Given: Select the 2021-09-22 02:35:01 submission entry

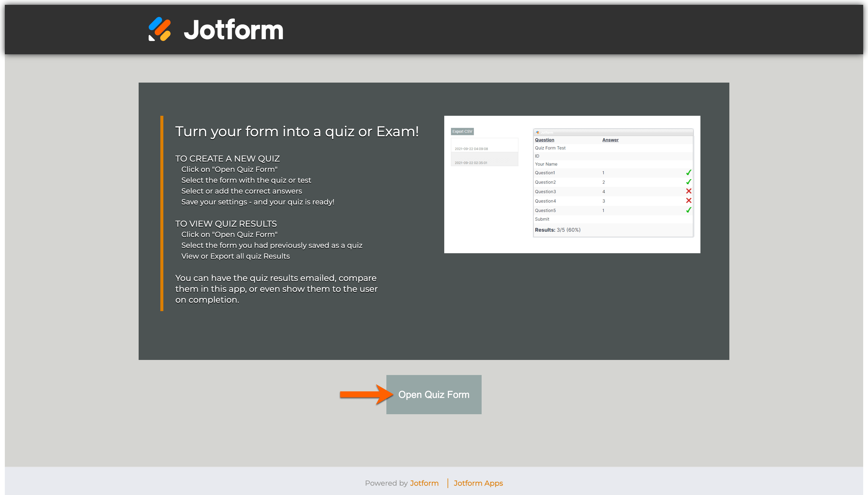Looking at the screenshot, I should 471,162.
